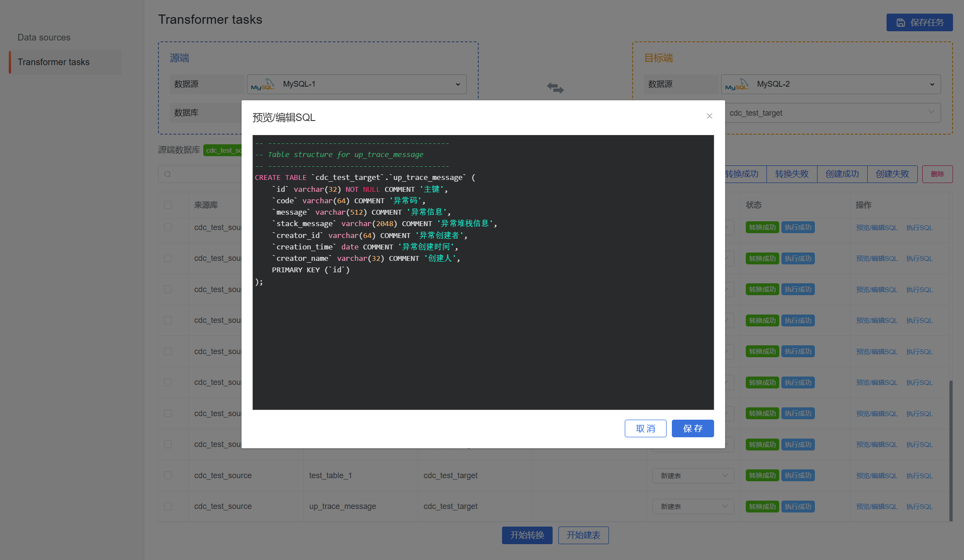Open 新建表 dropdown on test_table_1 row
Viewport: 964px width, 560px height.
coord(693,476)
